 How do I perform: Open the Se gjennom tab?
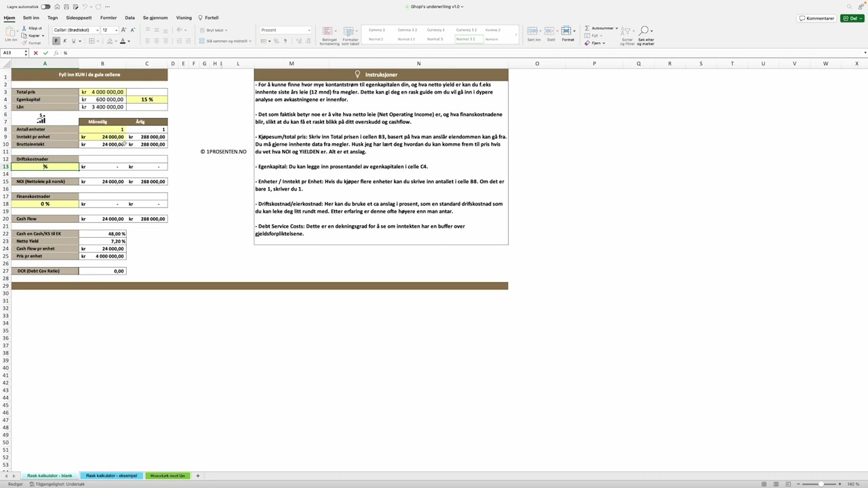155,18
